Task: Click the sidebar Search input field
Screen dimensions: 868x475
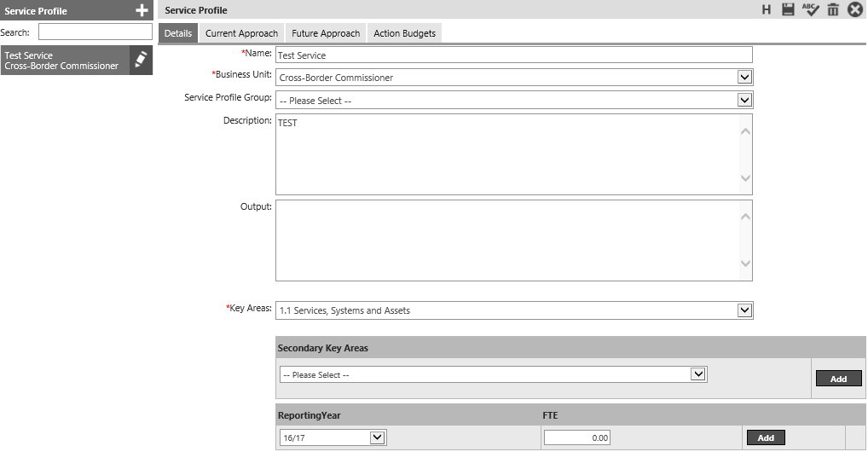Action: [x=95, y=32]
